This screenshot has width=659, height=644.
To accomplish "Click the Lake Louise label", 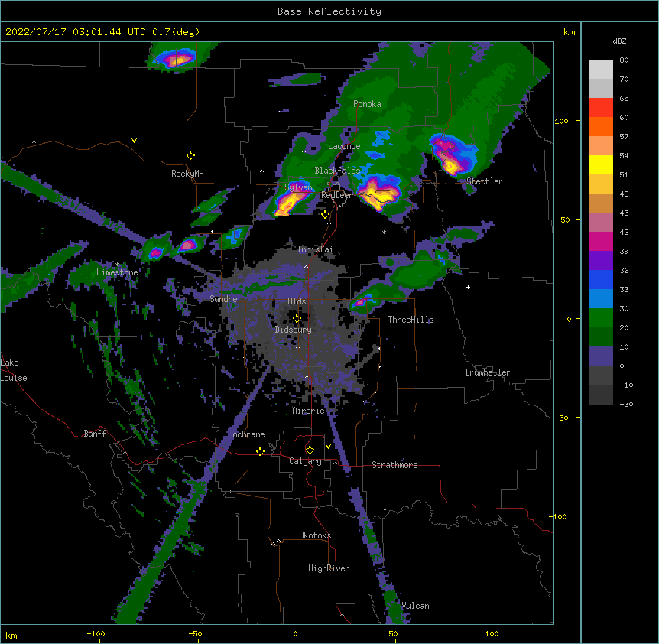I will click(x=12, y=370).
